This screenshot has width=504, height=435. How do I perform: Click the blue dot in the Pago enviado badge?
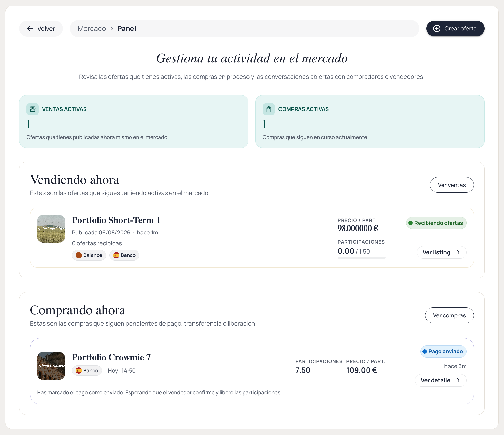pyautogui.click(x=425, y=352)
